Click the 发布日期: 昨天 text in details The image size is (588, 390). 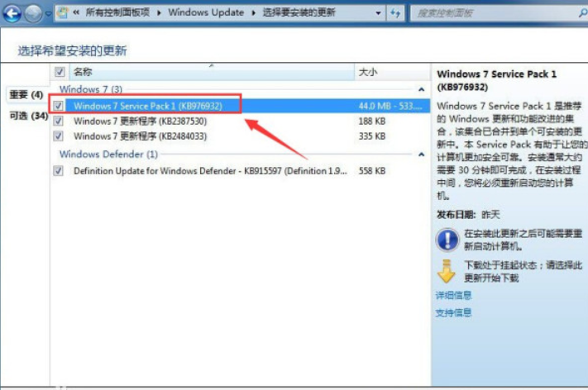coord(468,215)
